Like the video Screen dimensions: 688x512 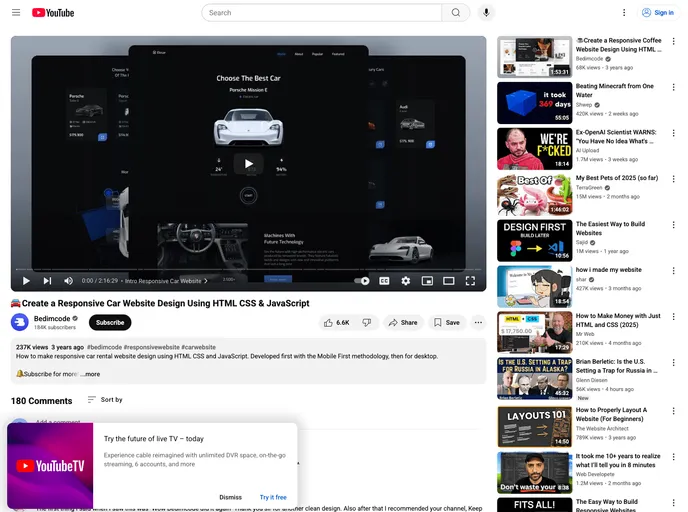(x=337, y=322)
